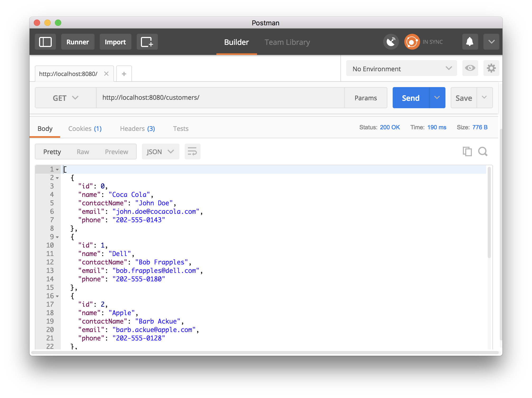Image resolution: width=532 pixels, height=398 pixels.
Task: Switch to the Headers tab
Action: 138,128
